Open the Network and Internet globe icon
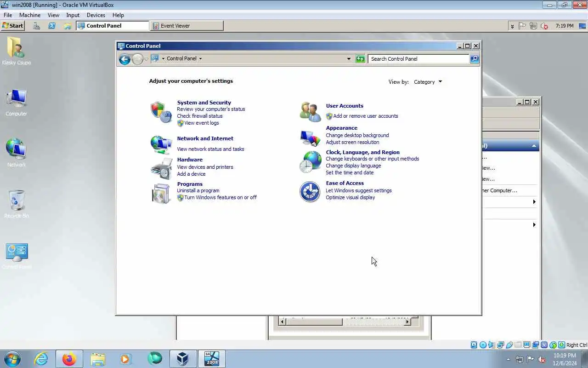 tap(161, 145)
